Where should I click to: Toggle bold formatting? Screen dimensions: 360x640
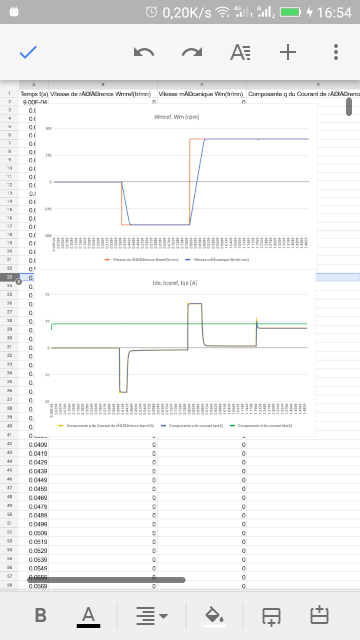40,615
